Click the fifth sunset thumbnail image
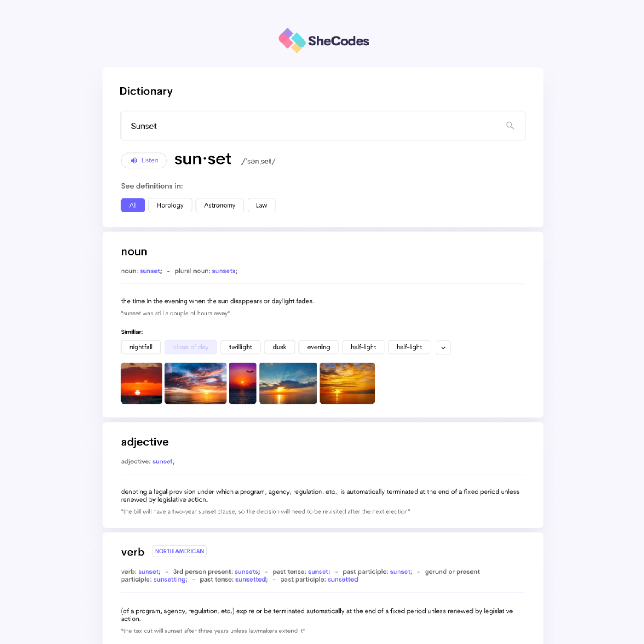 click(347, 383)
